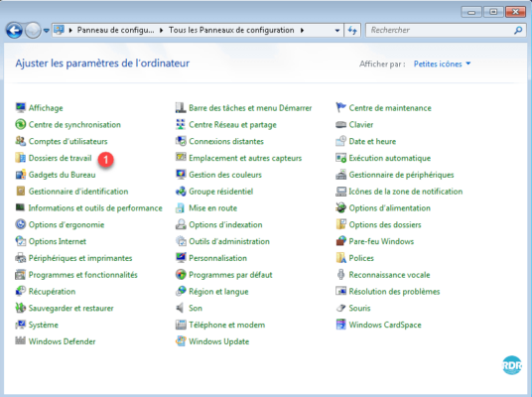Click the Windows CardSpace icon
532x397 pixels.
pos(340,325)
